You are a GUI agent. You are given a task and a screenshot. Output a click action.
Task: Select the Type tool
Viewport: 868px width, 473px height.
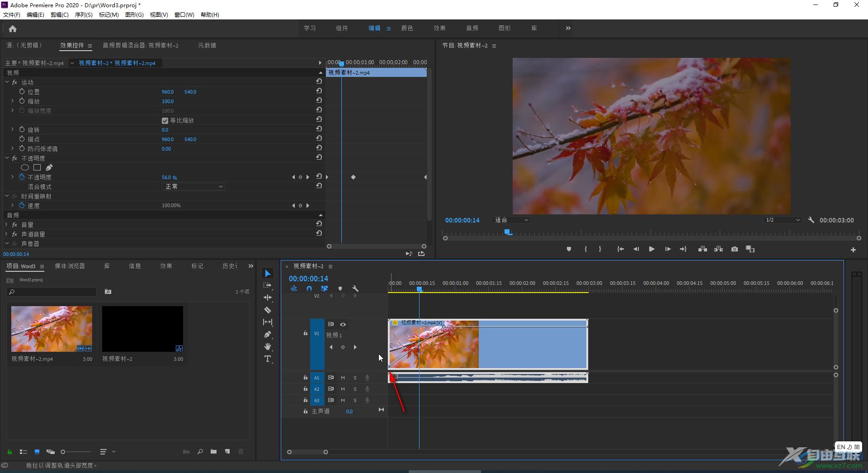pyautogui.click(x=268, y=359)
